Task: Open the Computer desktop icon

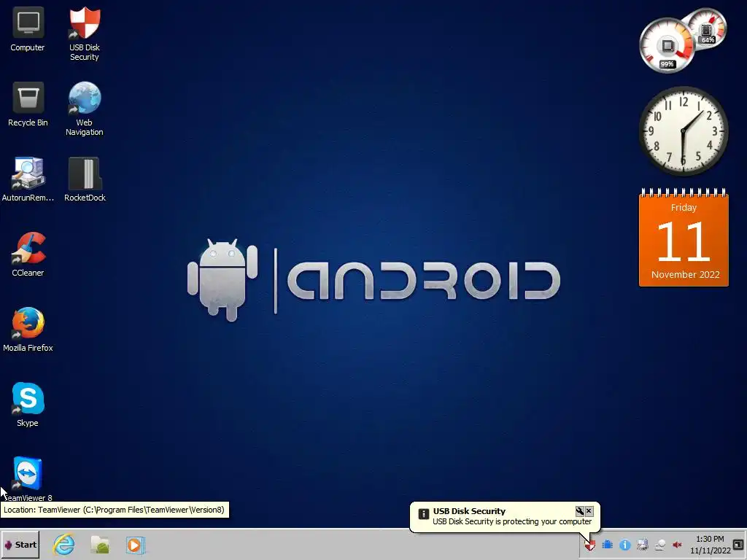Action: click(28, 29)
